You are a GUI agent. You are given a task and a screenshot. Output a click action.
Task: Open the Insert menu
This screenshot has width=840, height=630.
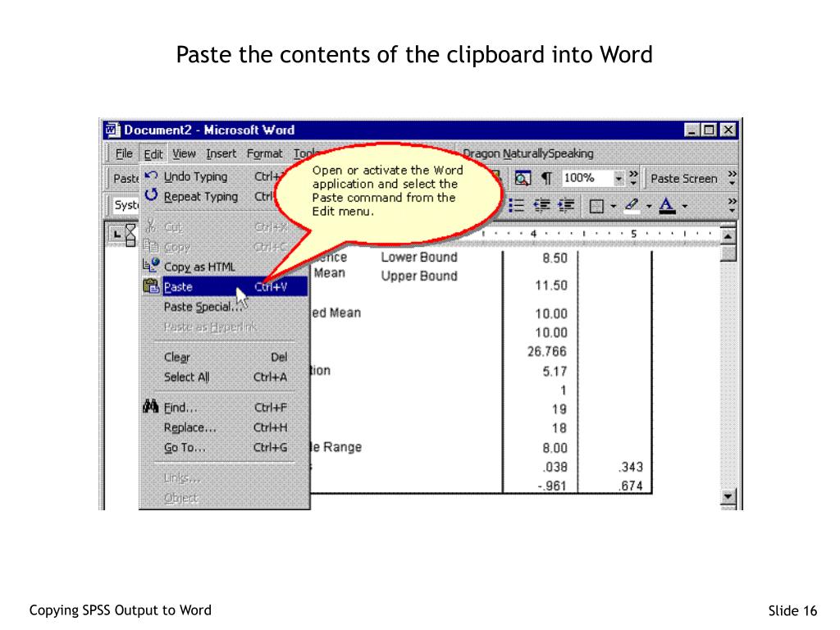(221, 153)
